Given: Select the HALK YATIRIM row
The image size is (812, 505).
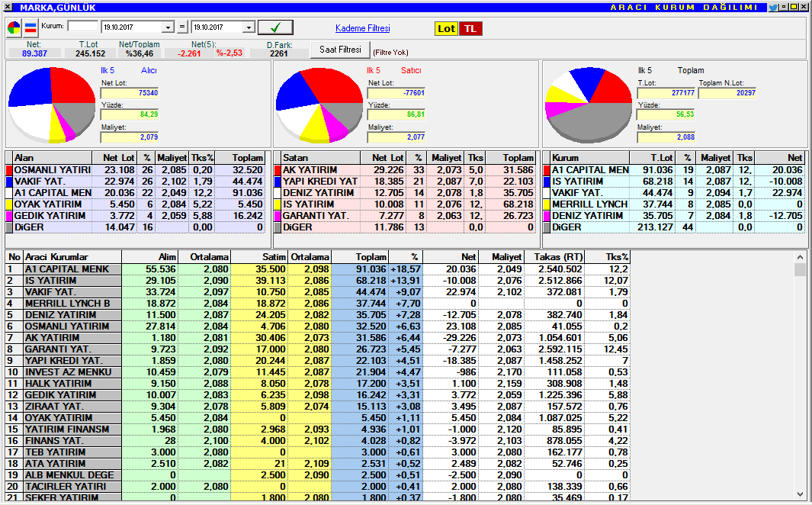Looking at the screenshot, I should tap(317, 383).
